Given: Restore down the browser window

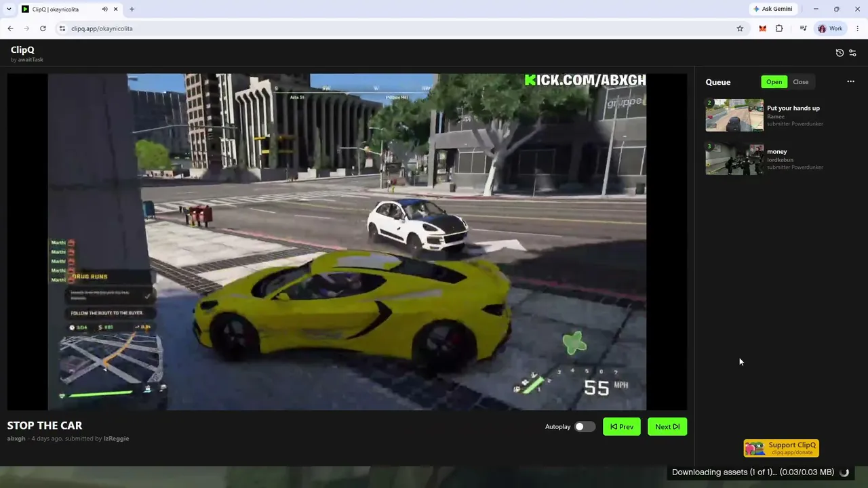Looking at the screenshot, I should (x=837, y=9).
